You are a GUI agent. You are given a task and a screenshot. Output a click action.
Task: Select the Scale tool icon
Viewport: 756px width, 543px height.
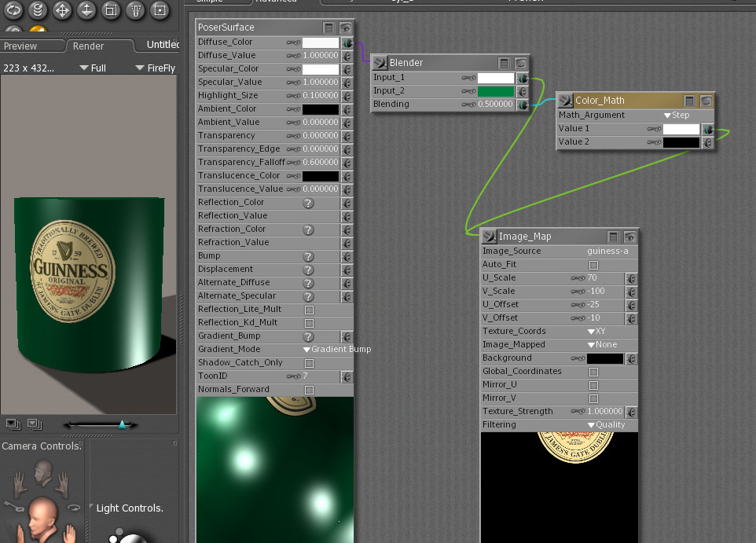pos(111,10)
